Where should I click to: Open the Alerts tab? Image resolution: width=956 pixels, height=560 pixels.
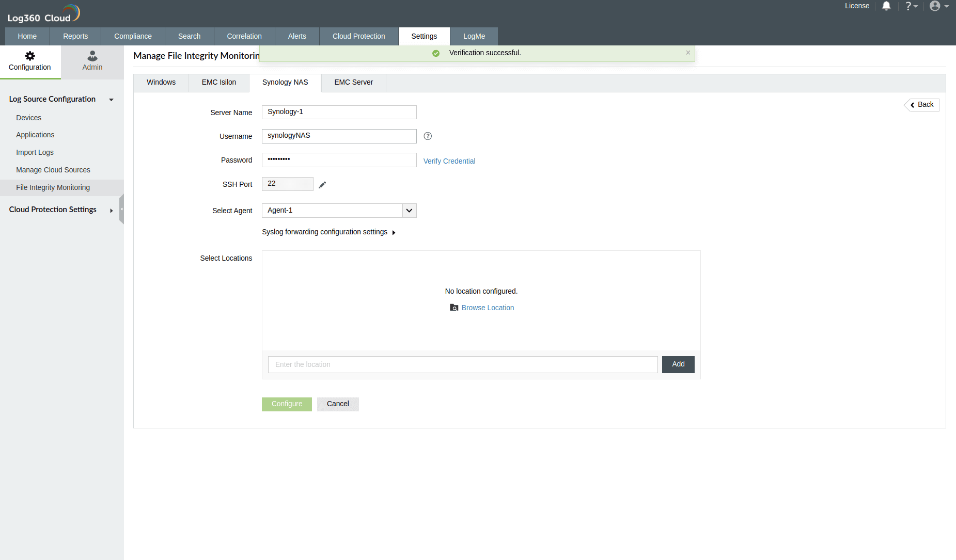(x=297, y=36)
